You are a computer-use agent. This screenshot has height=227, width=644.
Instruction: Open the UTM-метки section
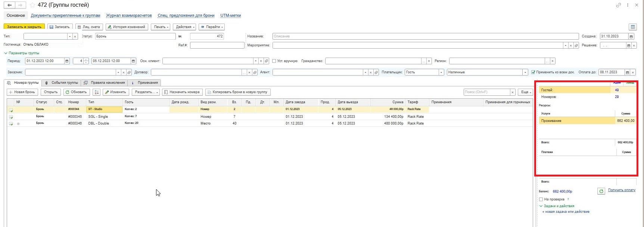coord(230,15)
